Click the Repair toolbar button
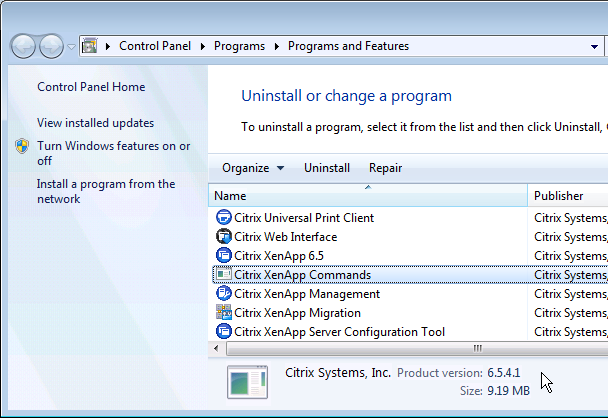 (385, 168)
